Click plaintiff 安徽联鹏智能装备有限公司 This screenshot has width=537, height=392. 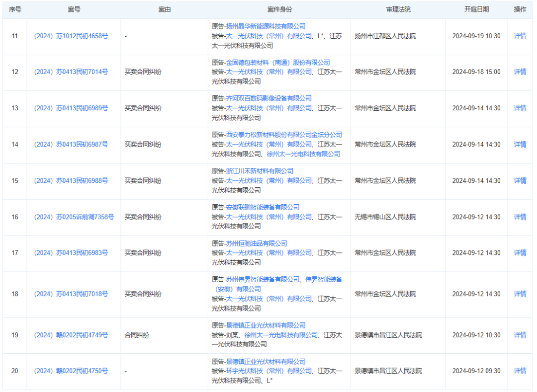(263, 207)
